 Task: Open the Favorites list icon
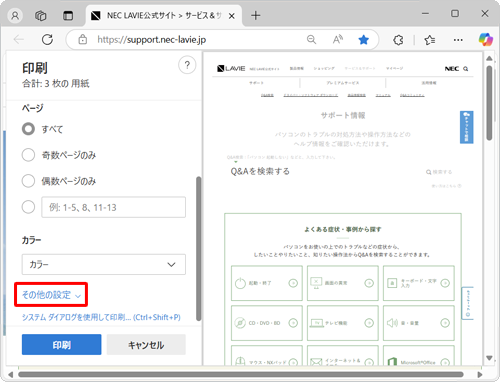[430, 40]
